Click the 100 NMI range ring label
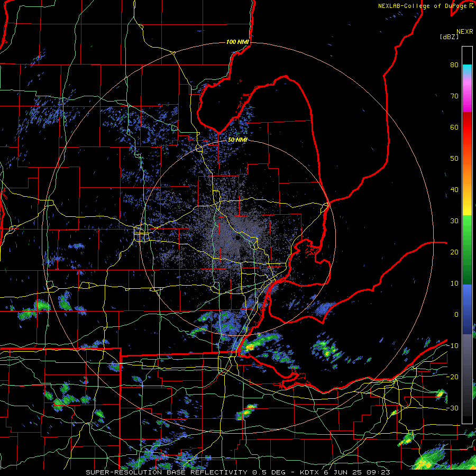 (237, 42)
